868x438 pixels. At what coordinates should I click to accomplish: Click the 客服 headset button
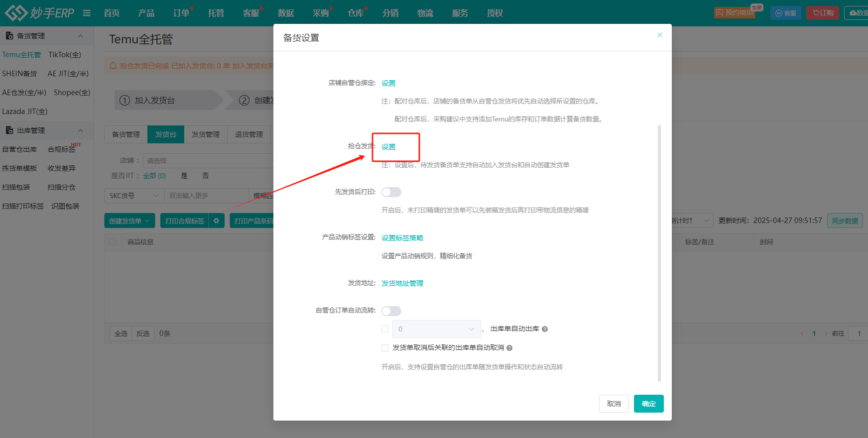coord(785,13)
